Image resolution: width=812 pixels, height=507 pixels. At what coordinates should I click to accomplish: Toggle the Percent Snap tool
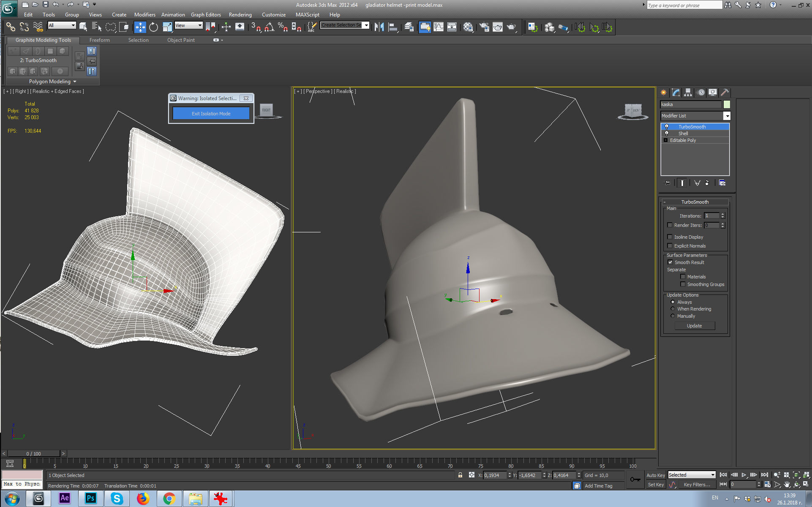(x=283, y=27)
